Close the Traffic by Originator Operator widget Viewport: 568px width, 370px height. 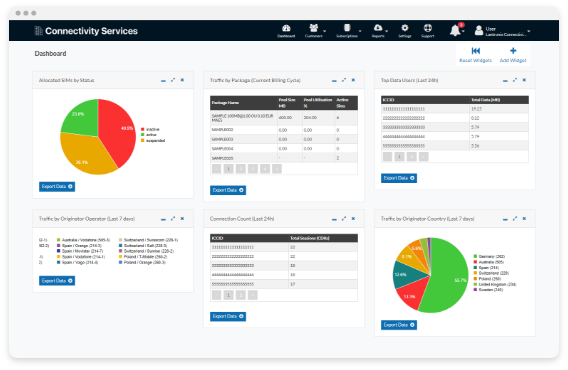click(x=182, y=219)
